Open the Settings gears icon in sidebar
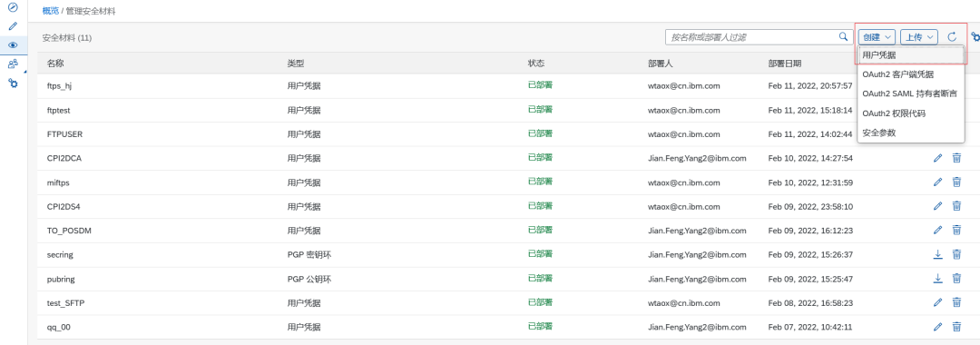980x345 pixels. pos(13,83)
